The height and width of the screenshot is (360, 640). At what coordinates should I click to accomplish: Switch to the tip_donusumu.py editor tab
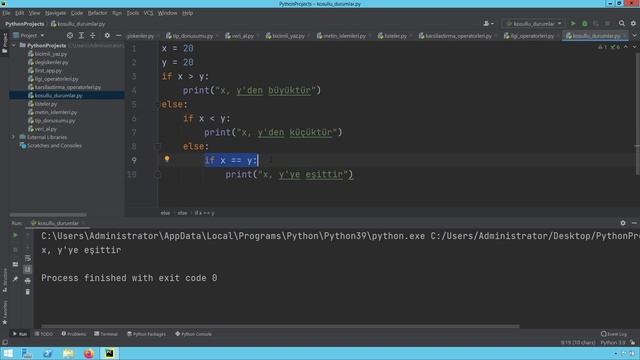(x=190, y=36)
